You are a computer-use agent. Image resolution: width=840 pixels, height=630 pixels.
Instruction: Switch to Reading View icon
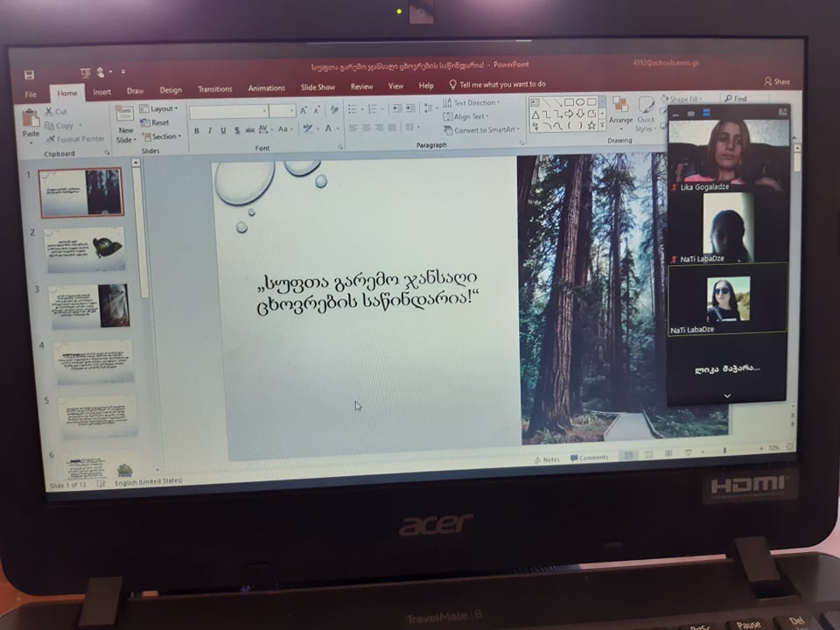[x=668, y=453]
